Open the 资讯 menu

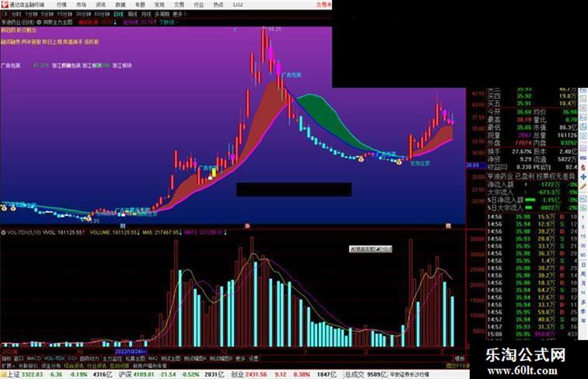101,5
